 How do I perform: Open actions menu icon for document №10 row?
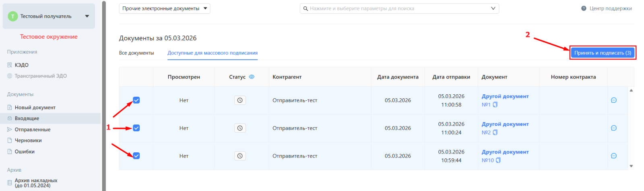[x=613, y=156]
